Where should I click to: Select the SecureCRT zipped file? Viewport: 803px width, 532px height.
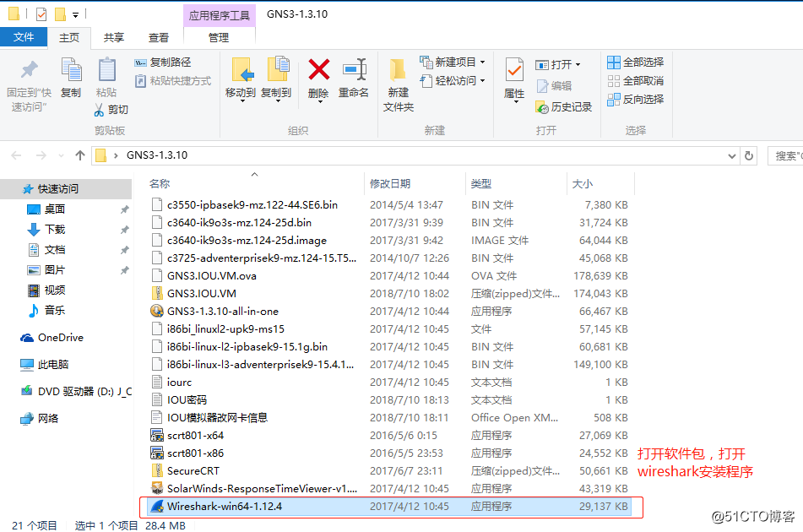click(389, 471)
